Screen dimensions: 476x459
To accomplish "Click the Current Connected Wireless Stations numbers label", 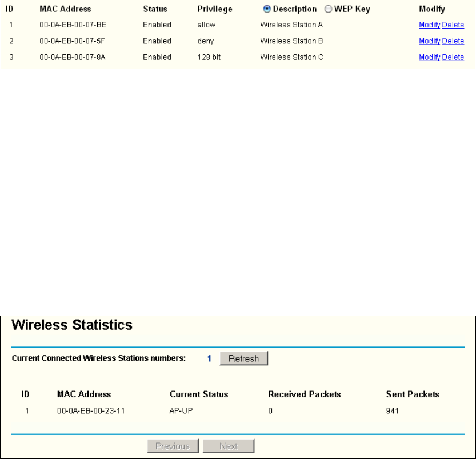I will tap(99, 358).
